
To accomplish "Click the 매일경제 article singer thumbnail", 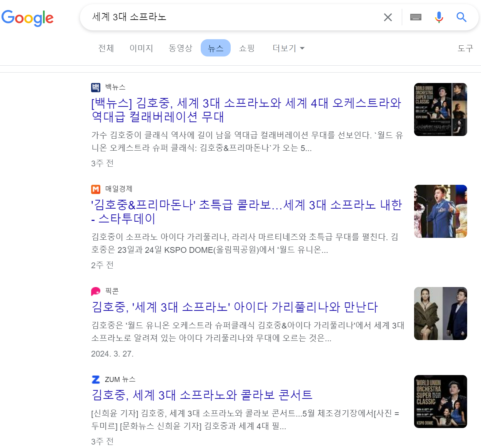I will tap(441, 211).
